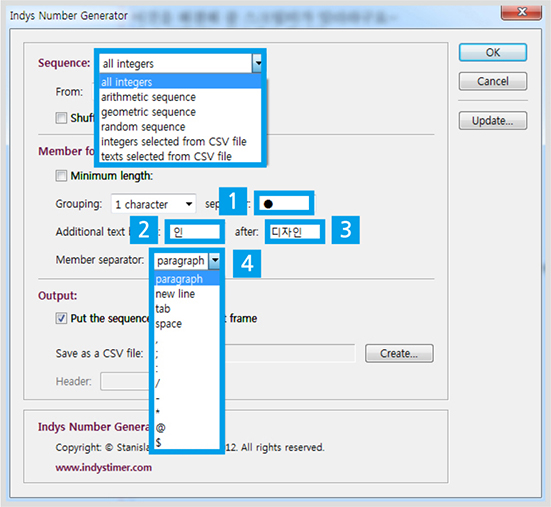Select the asterisk '*' separator option
551x507 pixels.
click(187, 412)
